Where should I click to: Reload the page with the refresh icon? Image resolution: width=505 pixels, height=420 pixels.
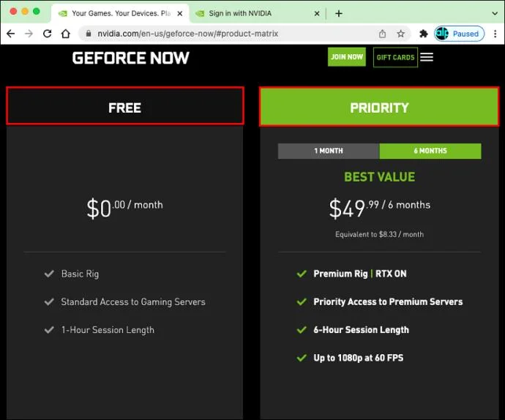pos(48,34)
